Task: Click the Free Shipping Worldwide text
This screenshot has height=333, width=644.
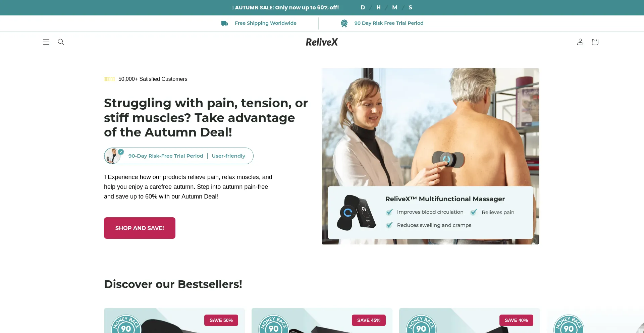Action: [266, 23]
